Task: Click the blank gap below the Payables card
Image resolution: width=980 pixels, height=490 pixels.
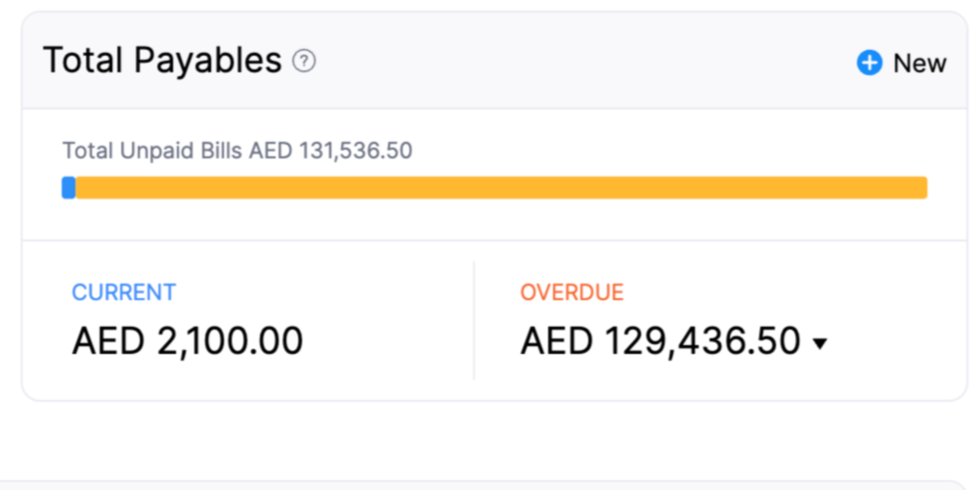Action: [x=489, y=440]
